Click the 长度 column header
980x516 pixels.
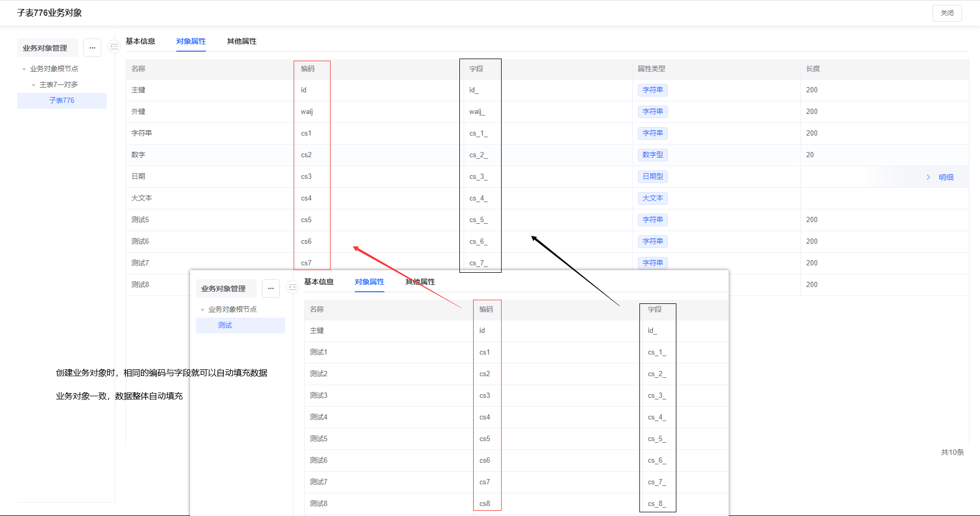coord(813,69)
